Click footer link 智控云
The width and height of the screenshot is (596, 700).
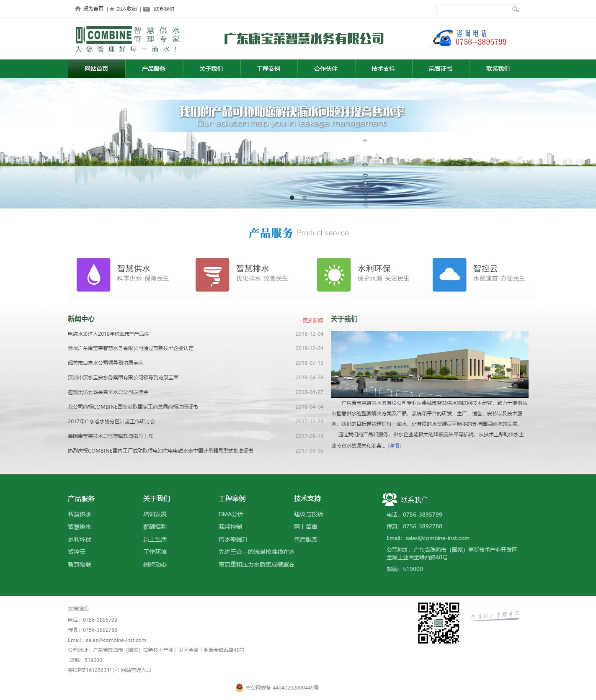point(77,552)
